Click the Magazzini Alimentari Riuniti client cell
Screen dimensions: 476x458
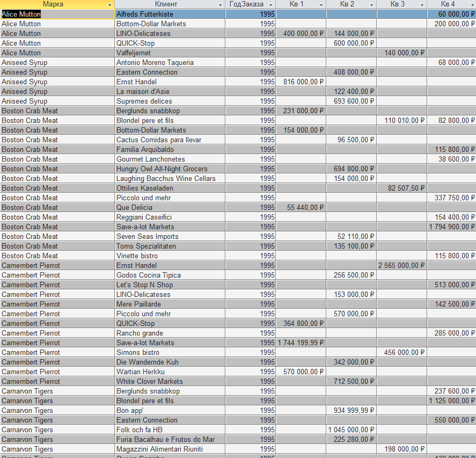coord(170,449)
